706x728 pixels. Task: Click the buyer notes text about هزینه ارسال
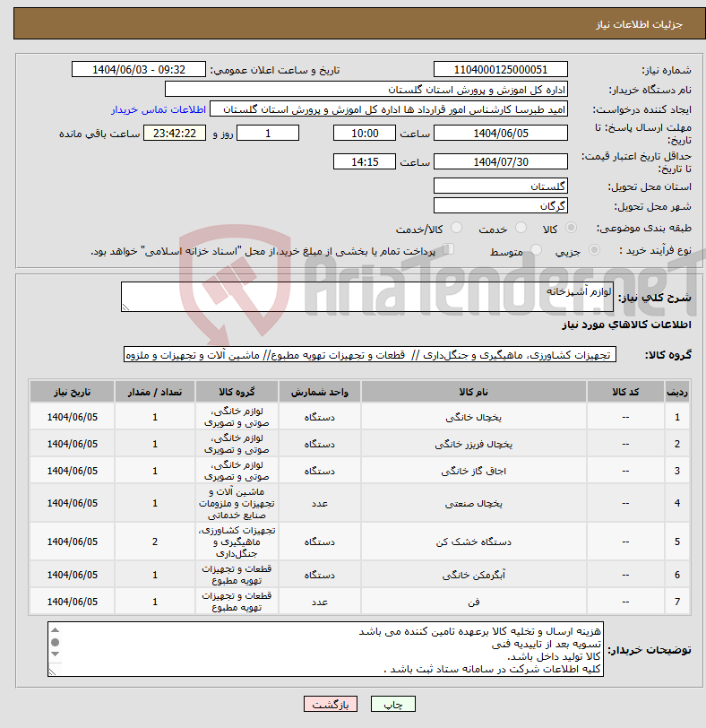pos(479,631)
